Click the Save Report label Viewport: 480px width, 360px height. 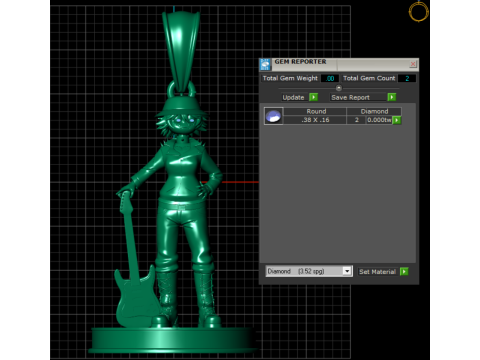pos(350,97)
